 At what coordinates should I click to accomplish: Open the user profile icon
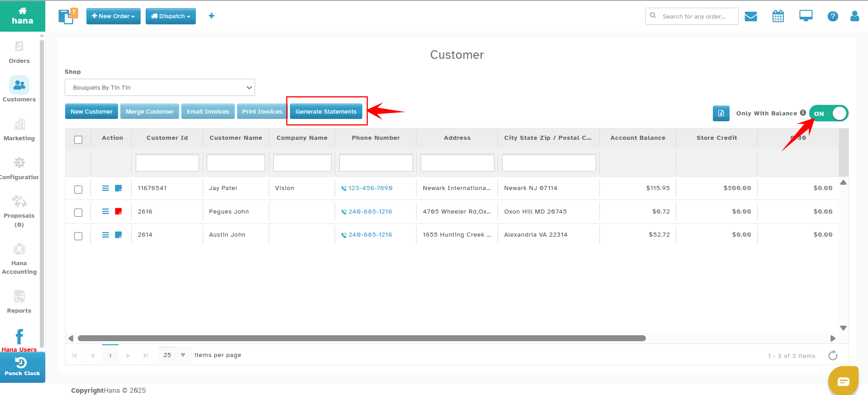pos(854,16)
